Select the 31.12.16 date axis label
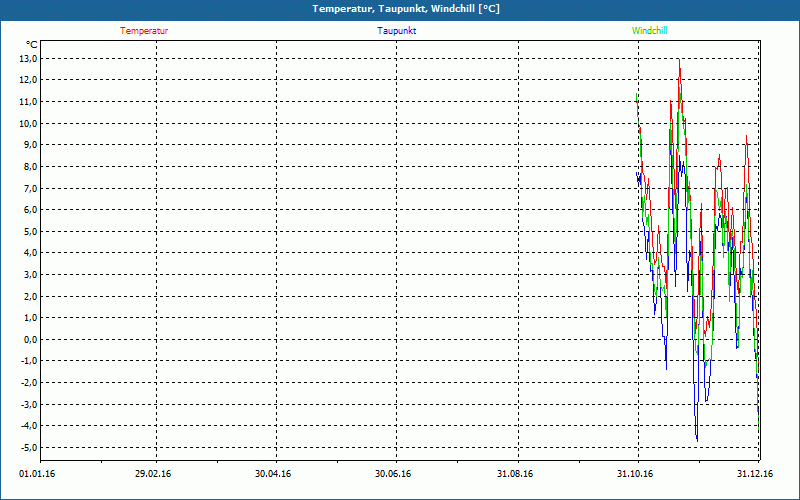The height and width of the screenshot is (500, 800). pos(755,474)
